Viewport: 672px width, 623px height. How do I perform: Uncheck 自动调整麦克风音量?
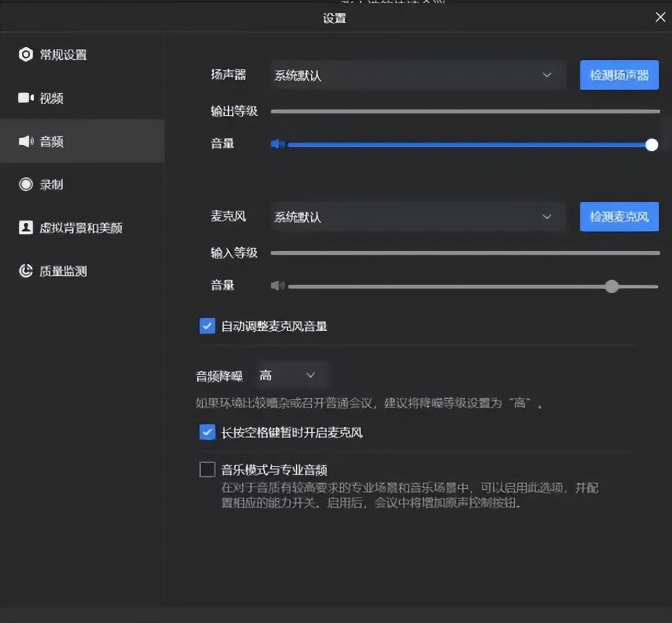click(207, 326)
